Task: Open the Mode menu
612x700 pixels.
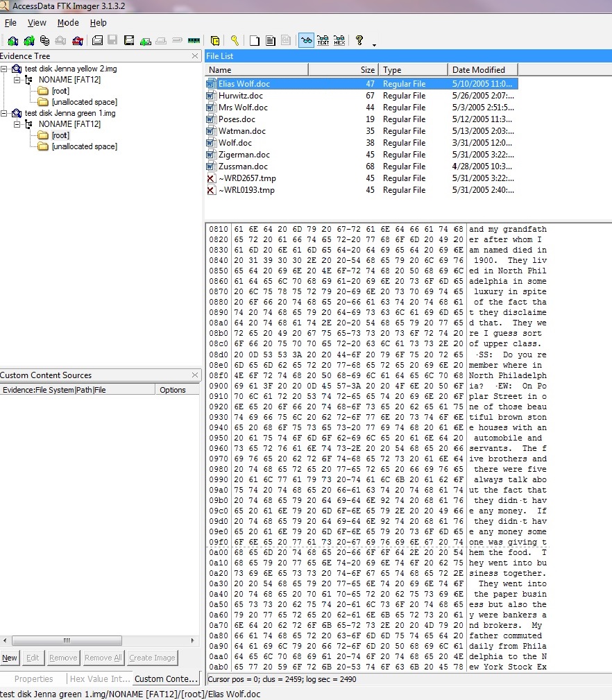Action: coord(68,23)
